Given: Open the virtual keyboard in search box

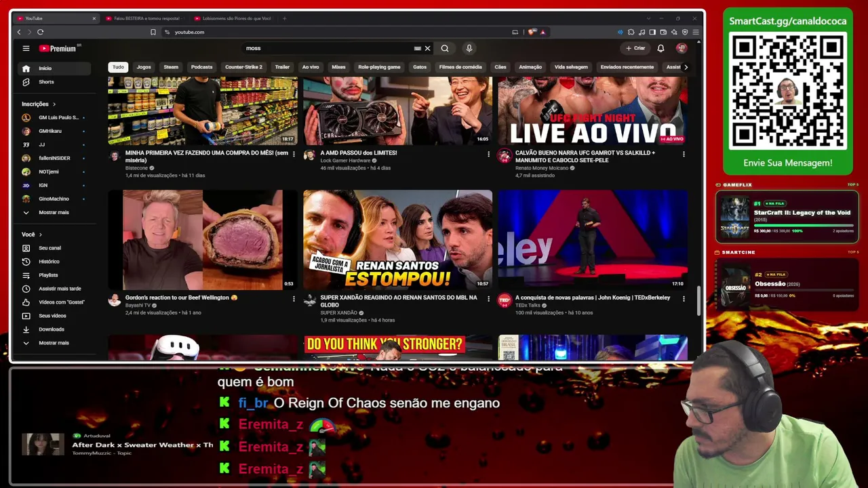Looking at the screenshot, I should coord(418,48).
